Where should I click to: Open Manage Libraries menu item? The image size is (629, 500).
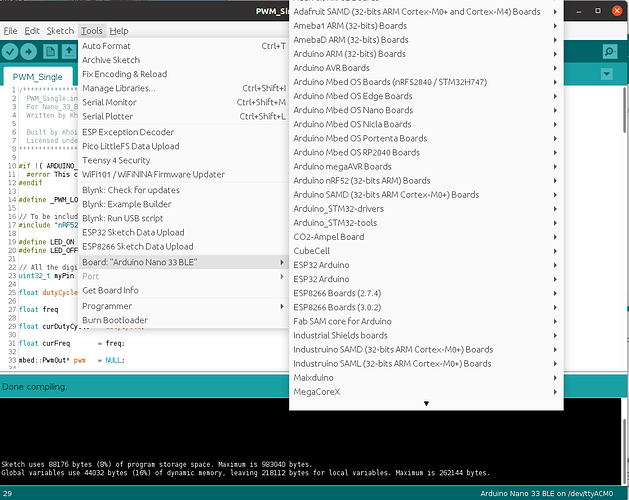tap(184, 88)
